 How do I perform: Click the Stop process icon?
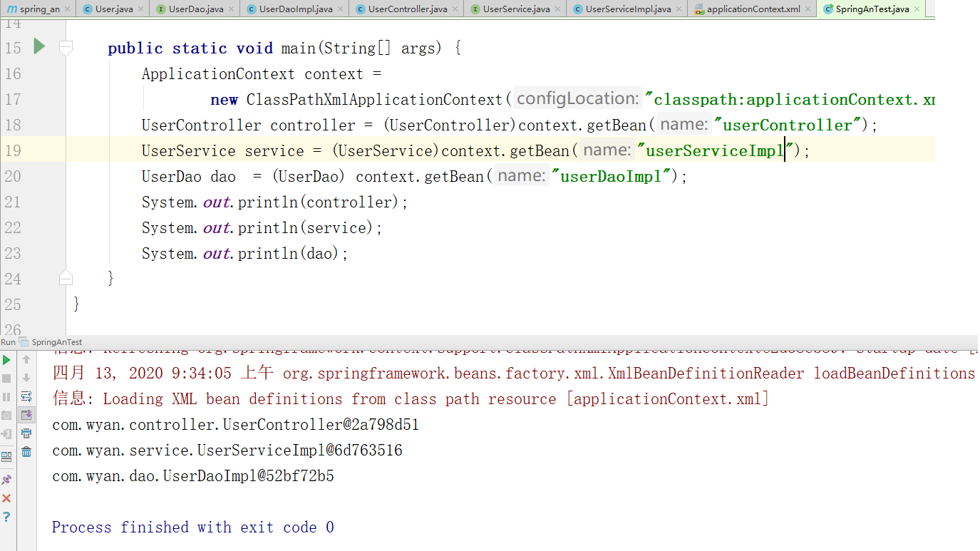6,379
